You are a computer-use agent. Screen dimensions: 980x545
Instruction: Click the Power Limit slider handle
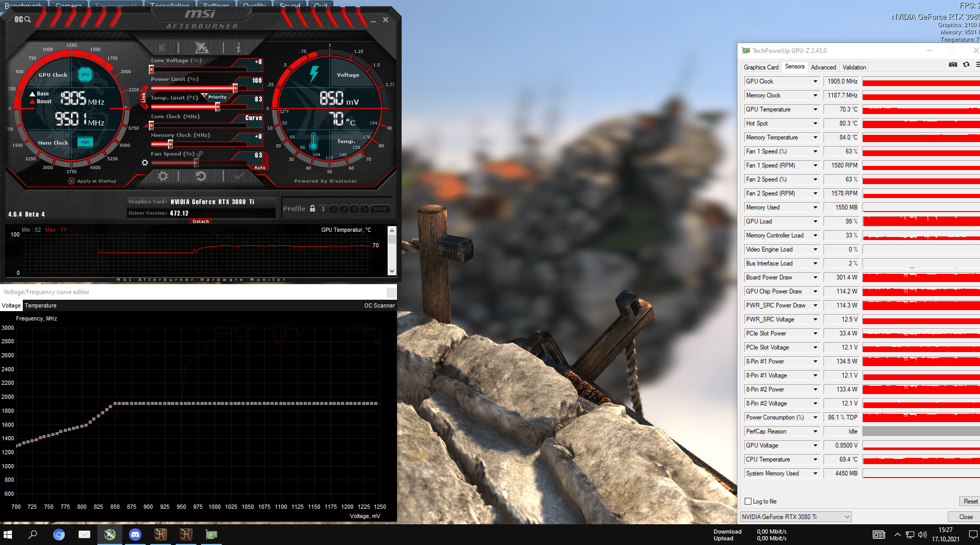[x=235, y=88]
